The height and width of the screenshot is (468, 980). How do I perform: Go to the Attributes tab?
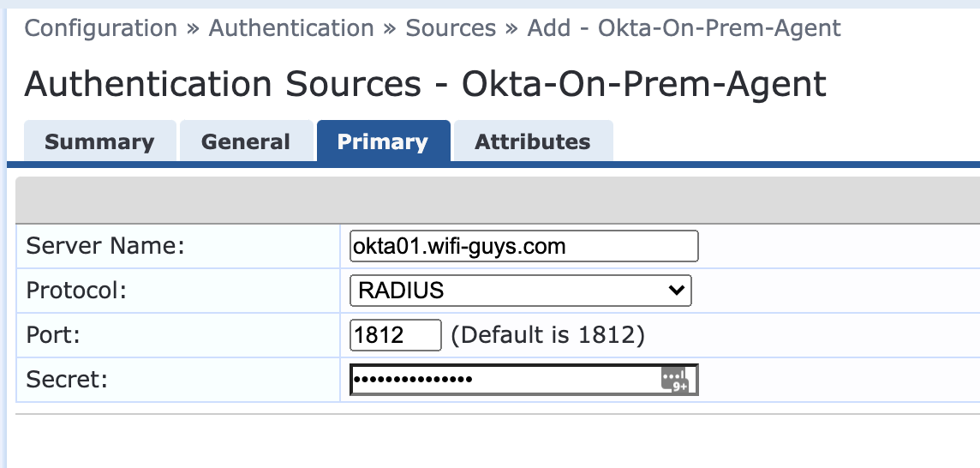coord(533,141)
